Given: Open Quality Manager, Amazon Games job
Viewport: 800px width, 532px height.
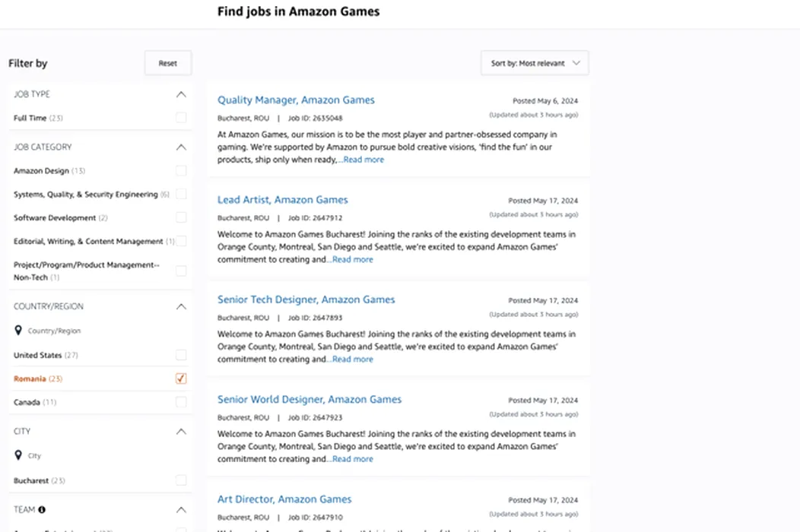Looking at the screenshot, I should click(296, 100).
